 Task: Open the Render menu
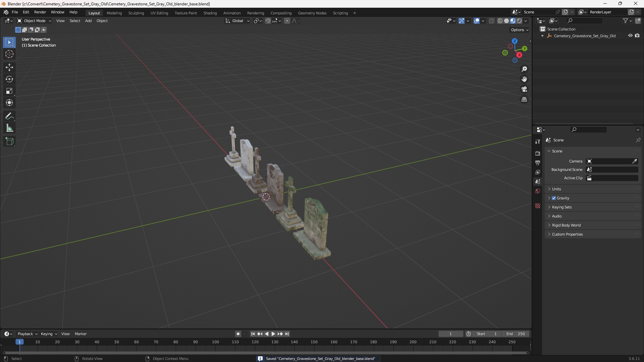[x=40, y=12]
